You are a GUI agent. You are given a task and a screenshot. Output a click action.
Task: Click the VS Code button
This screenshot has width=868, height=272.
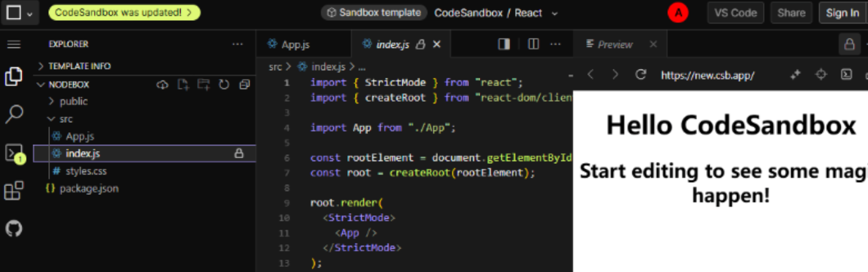[735, 13]
